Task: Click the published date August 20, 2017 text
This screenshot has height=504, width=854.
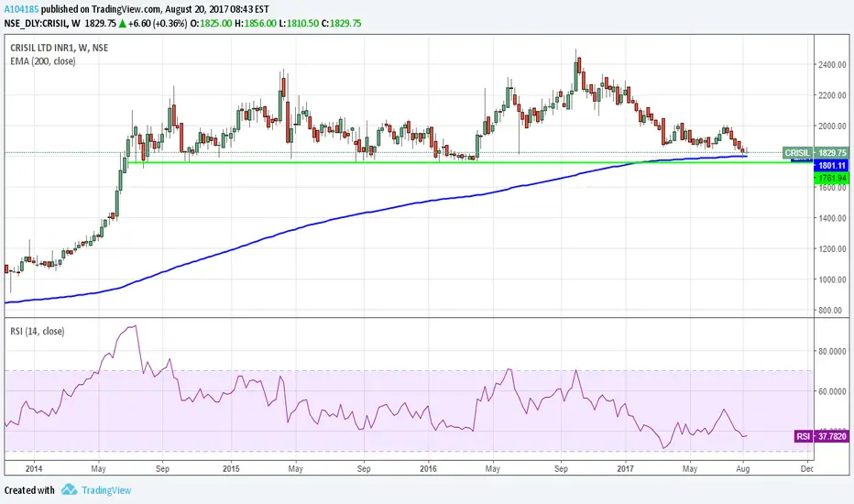Action: 197,9
